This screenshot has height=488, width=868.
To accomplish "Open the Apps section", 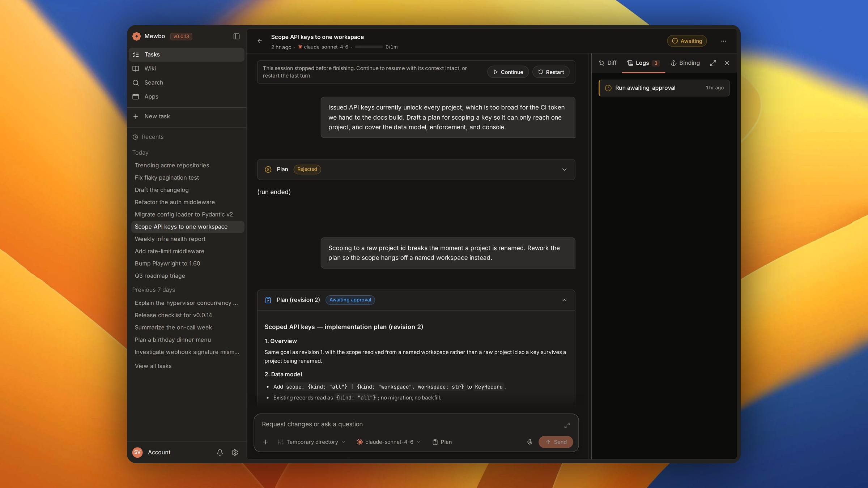I will coord(187,97).
